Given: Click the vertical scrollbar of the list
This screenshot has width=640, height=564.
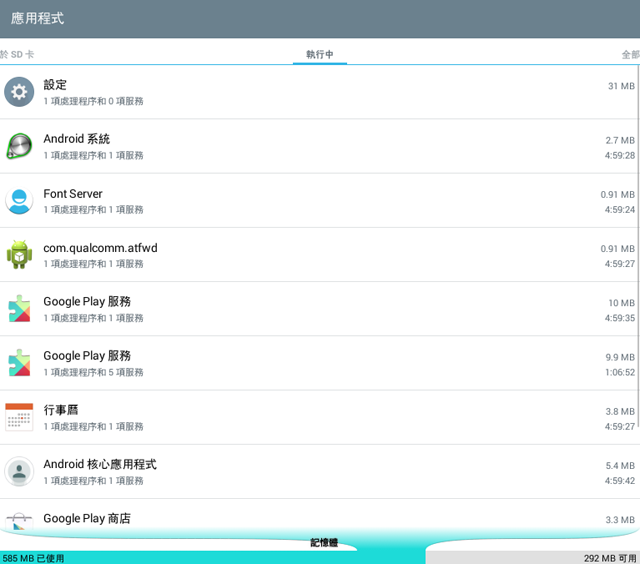Looking at the screenshot, I should point(638,247).
